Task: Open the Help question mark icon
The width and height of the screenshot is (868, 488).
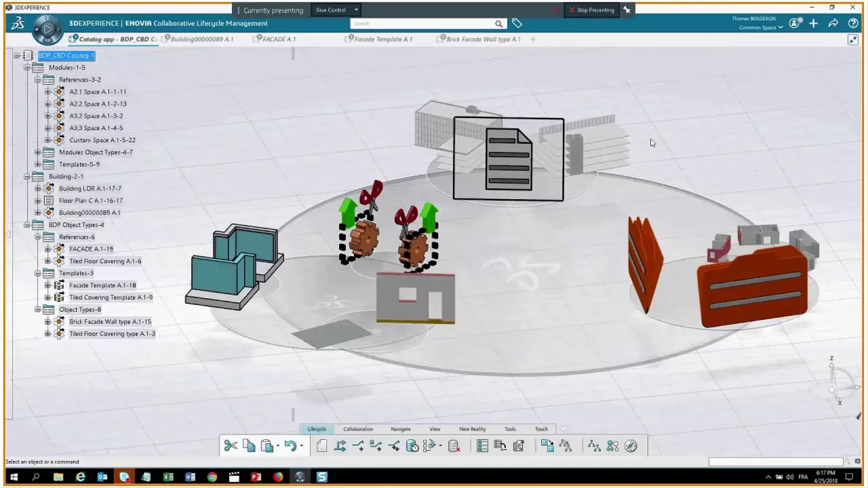Action: [x=853, y=23]
